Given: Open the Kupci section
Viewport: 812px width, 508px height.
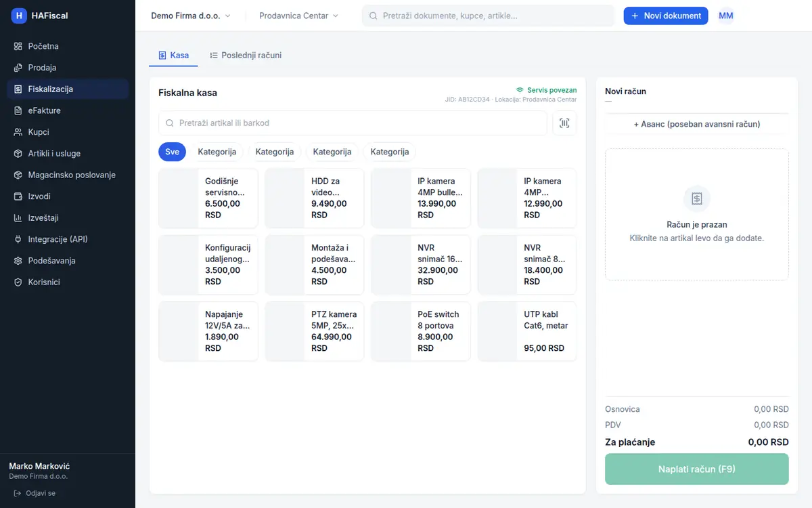Looking at the screenshot, I should click(68, 132).
